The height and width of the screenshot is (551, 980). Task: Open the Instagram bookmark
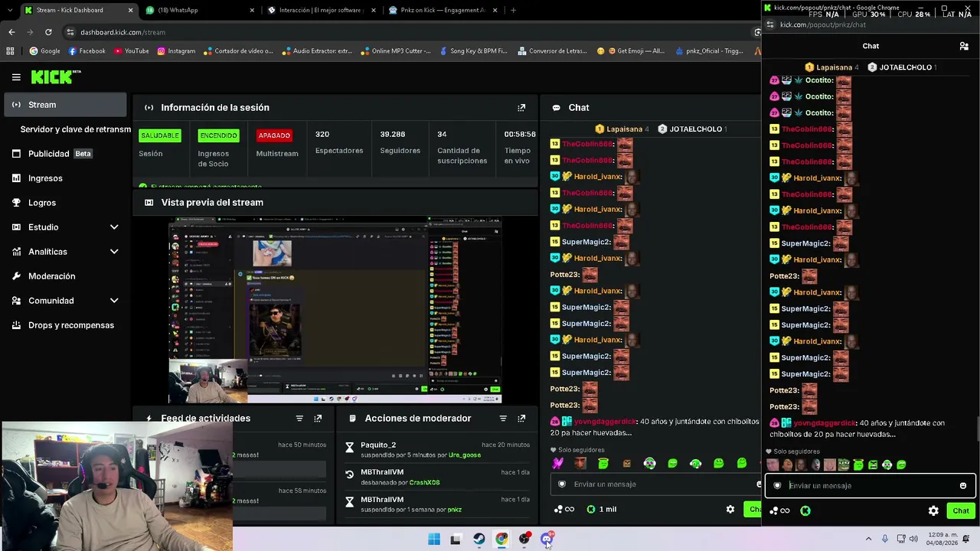176,51
